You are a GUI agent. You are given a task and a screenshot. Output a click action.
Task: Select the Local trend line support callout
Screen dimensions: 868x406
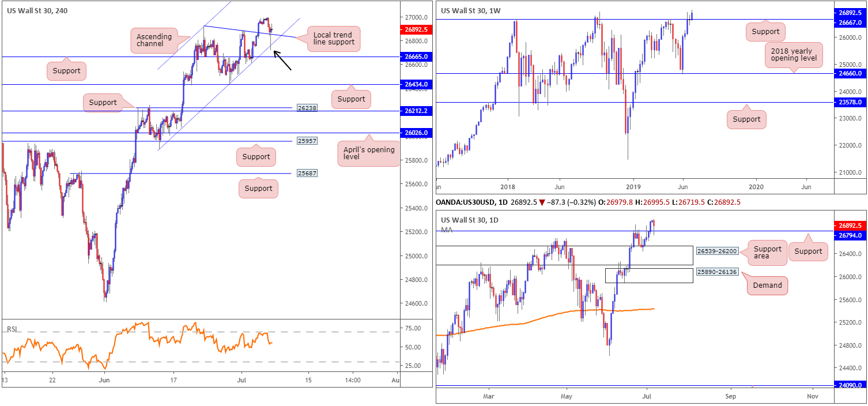click(x=334, y=39)
